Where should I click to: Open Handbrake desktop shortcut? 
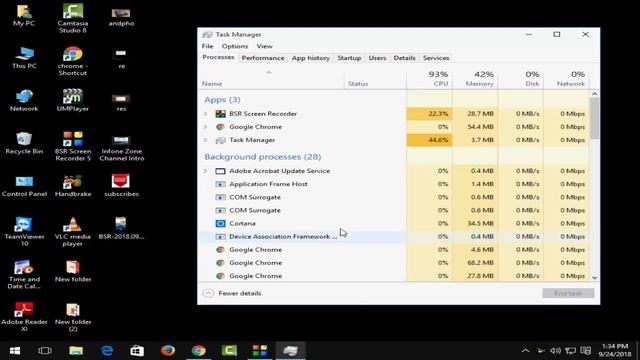coord(73,186)
